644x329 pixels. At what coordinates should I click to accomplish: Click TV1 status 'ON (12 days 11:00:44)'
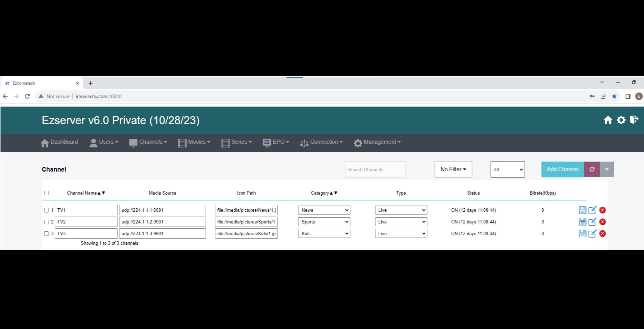(x=474, y=210)
